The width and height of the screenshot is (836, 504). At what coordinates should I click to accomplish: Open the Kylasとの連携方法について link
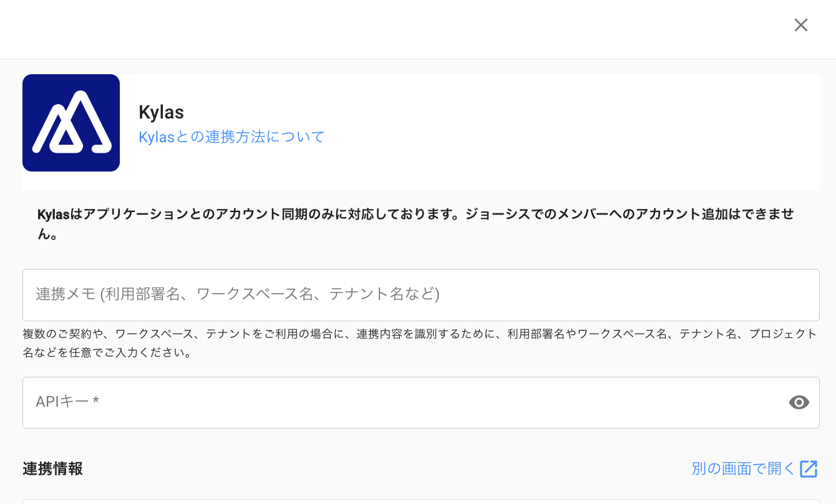pyautogui.click(x=231, y=137)
